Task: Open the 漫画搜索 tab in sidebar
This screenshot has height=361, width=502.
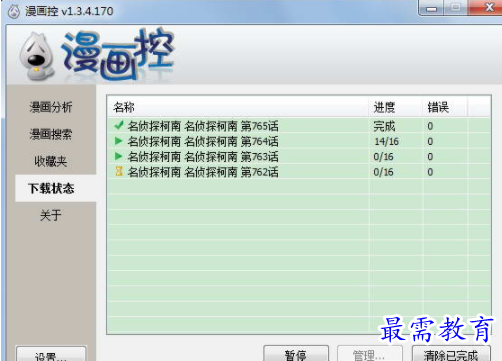Action: tap(51, 134)
